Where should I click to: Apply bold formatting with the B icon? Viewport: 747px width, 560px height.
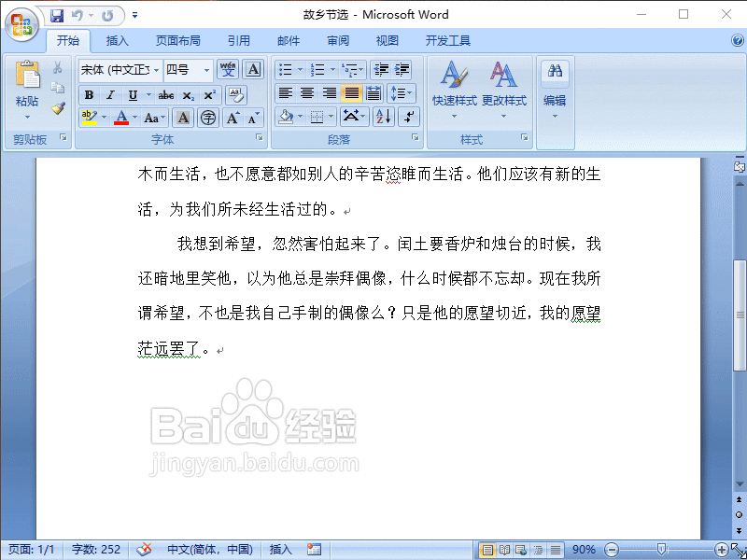pos(88,94)
